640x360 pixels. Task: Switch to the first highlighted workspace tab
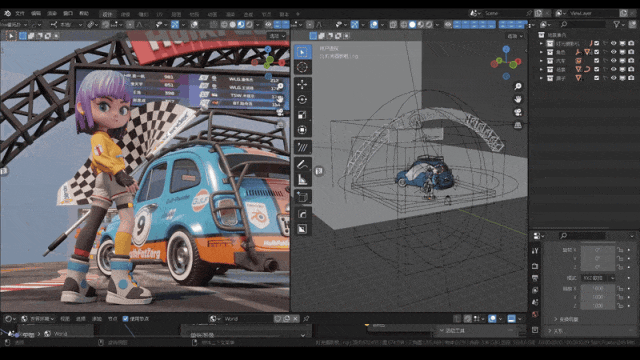(x=107, y=14)
